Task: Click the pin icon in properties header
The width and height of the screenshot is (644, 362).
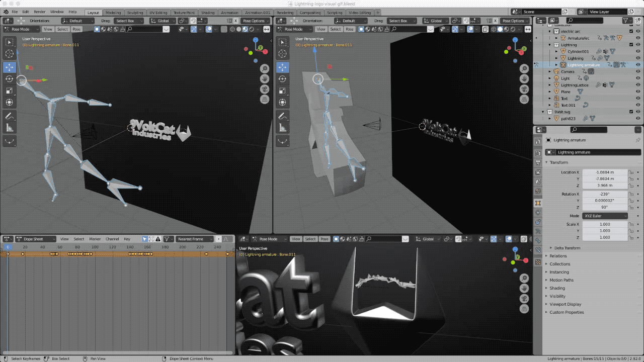Action: pos(638,140)
